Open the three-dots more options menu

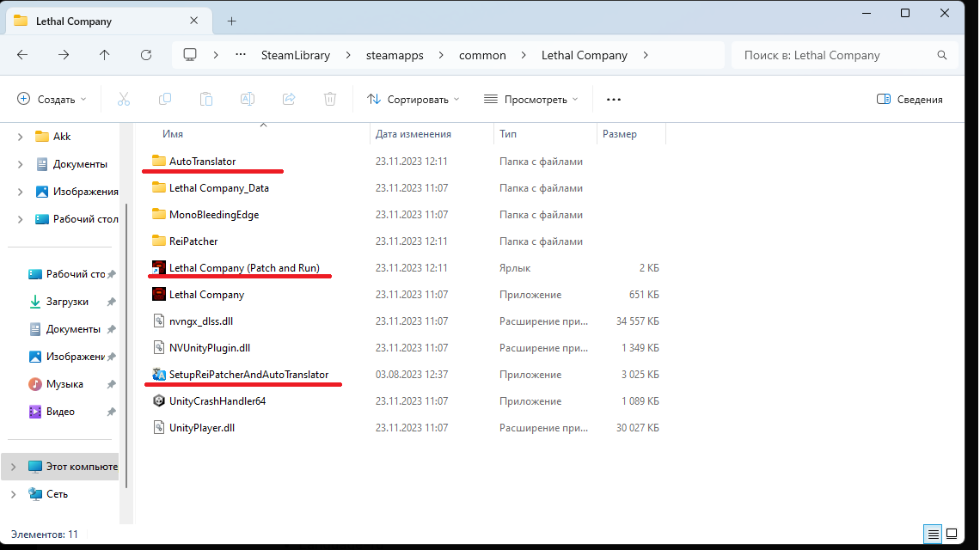(x=614, y=100)
